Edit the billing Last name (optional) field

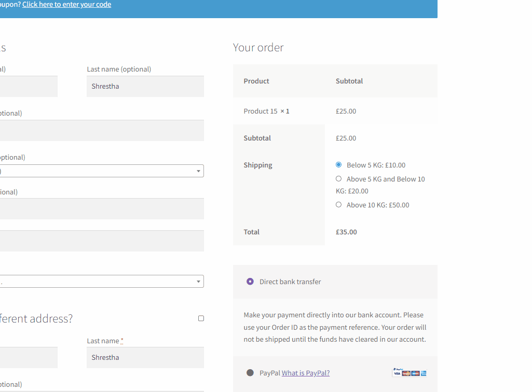tap(145, 86)
